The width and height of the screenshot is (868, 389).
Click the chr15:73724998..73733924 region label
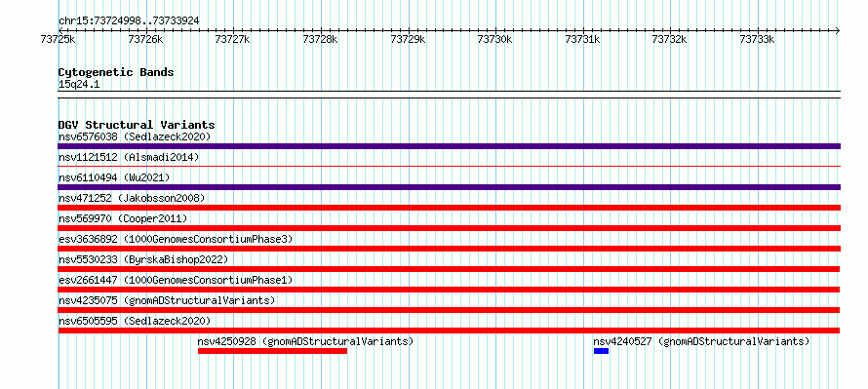point(129,21)
